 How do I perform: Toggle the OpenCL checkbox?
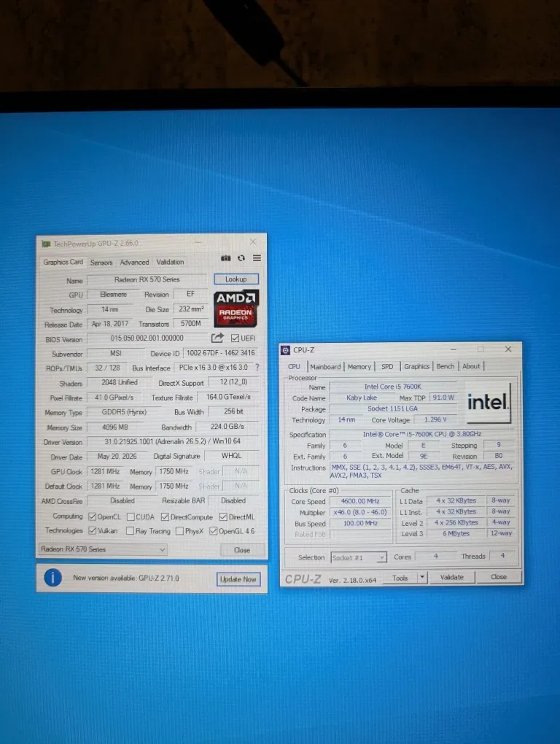[93, 516]
